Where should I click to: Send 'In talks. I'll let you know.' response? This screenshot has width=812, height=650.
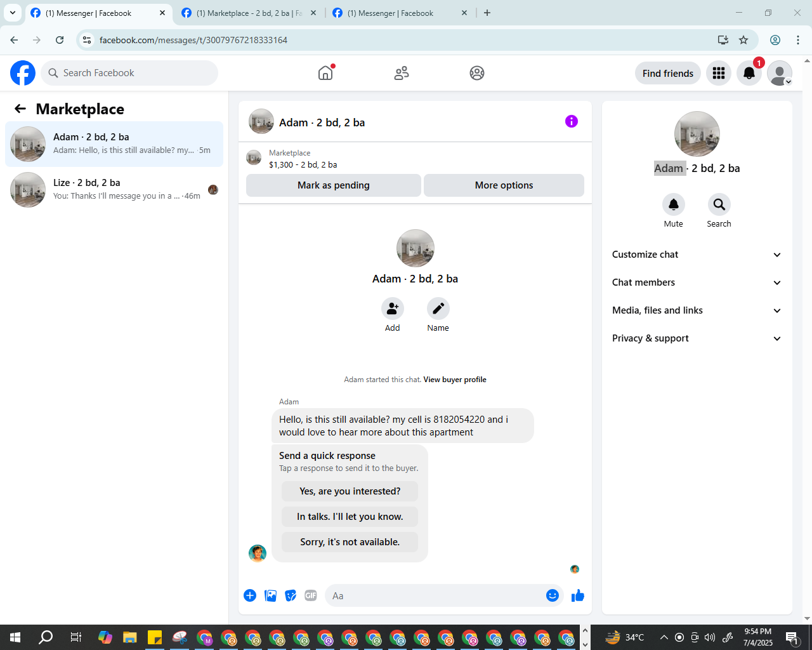[x=350, y=517]
